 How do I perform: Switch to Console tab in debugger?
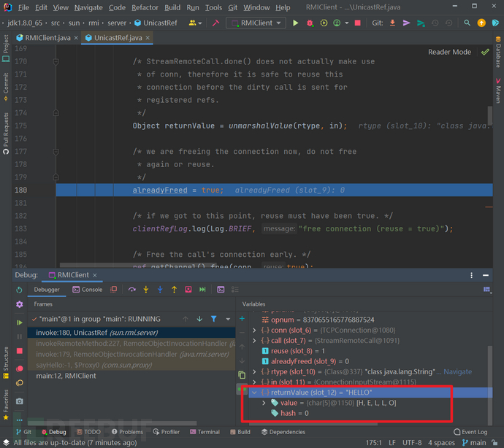coord(88,290)
